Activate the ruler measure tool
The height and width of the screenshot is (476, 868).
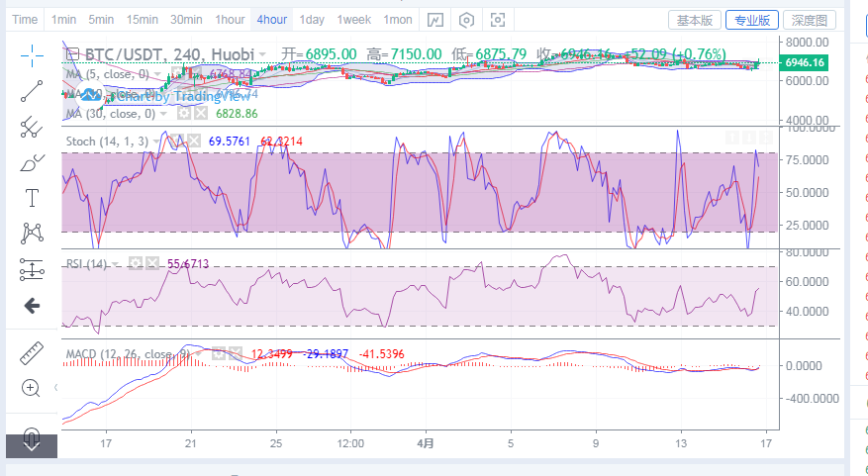click(x=32, y=351)
